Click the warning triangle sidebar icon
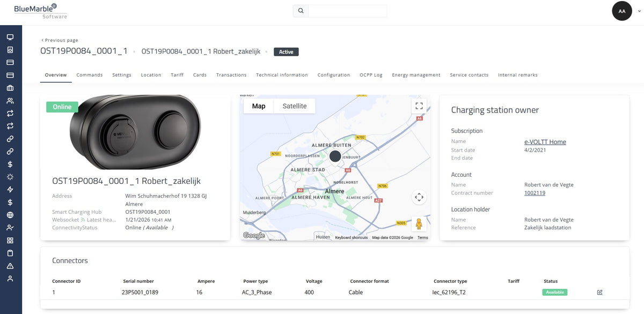 click(x=10, y=266)
